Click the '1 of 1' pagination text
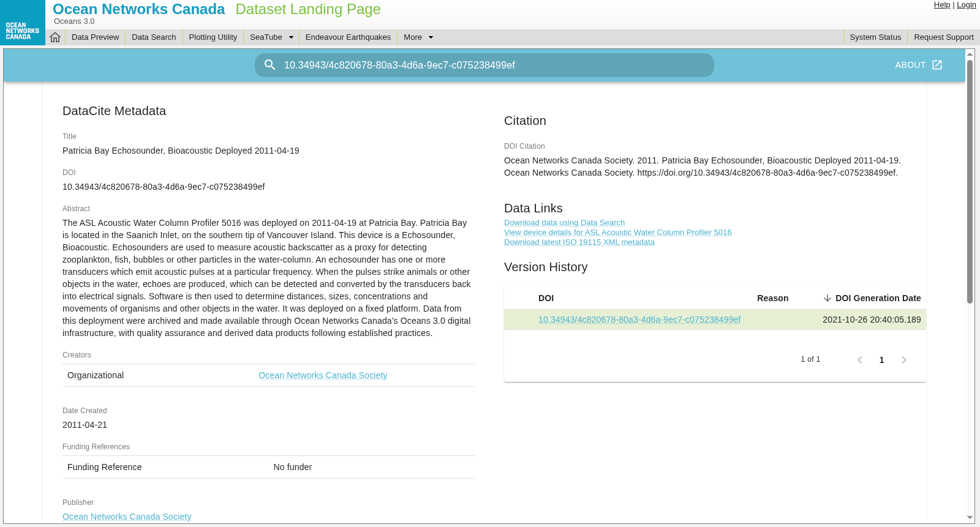 point(810,359)
